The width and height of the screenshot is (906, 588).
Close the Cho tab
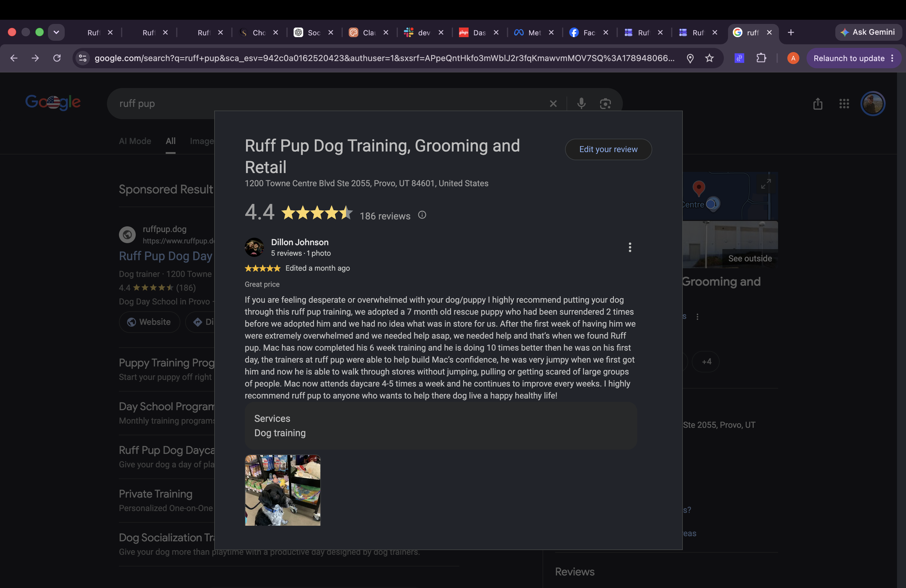pyautogui.click(x=276, y=32)
